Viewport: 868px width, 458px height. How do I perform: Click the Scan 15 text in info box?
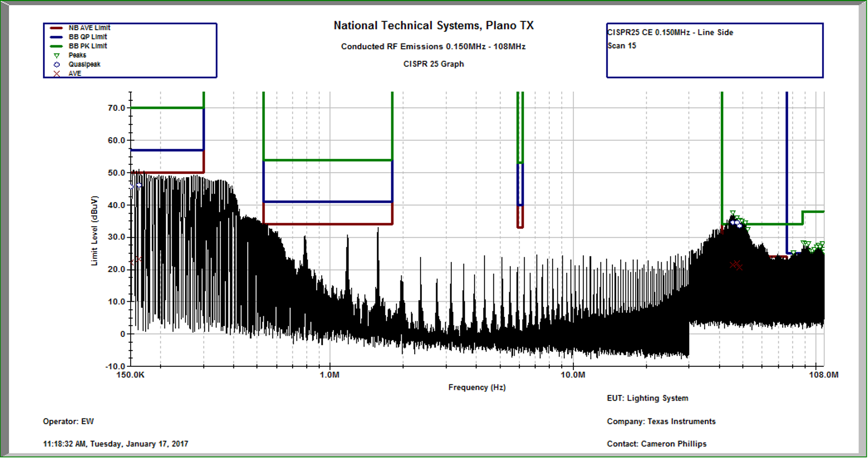click(622, 46)
